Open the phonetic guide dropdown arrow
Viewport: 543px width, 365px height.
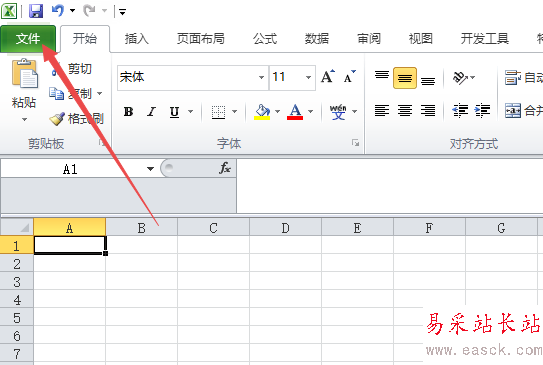355,112
